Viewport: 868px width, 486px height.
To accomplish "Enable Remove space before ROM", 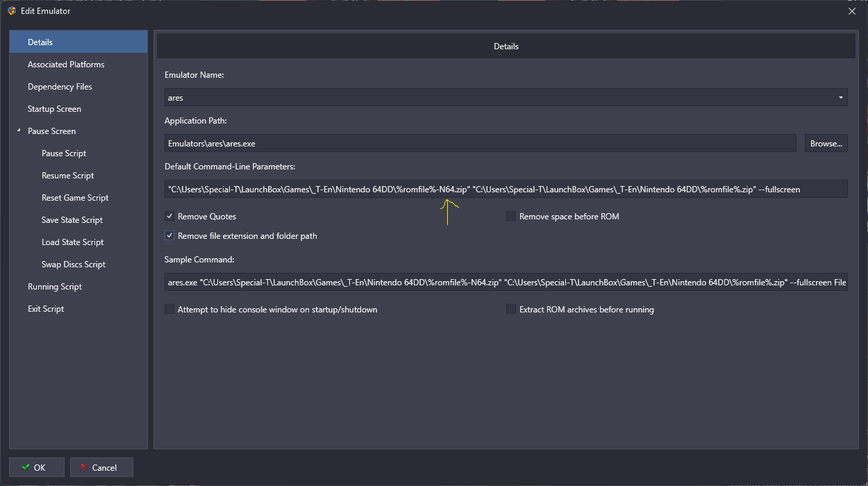I will coord(511,217).
